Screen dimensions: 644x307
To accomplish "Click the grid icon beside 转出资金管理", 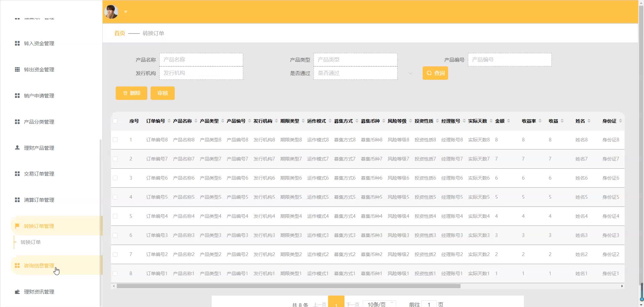I will click(x=17, y=70).
